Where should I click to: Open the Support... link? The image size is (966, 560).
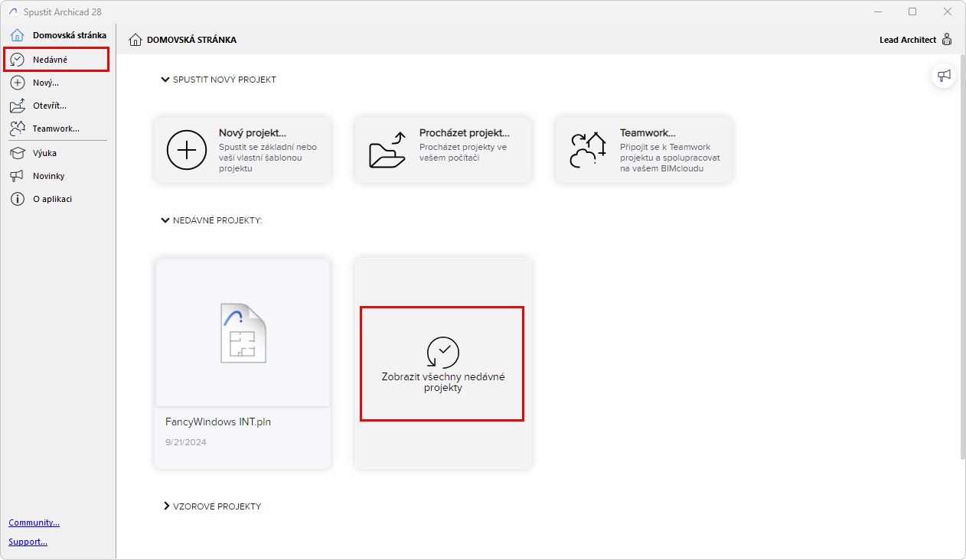tap(28, 542)
